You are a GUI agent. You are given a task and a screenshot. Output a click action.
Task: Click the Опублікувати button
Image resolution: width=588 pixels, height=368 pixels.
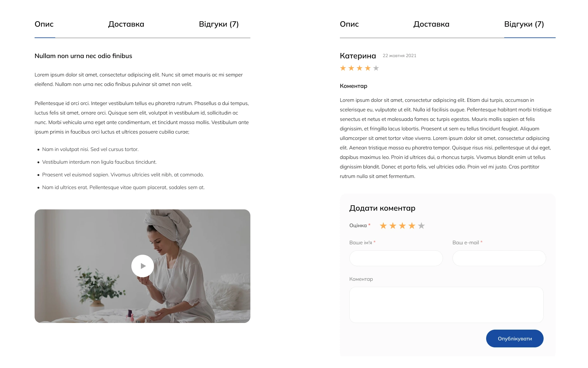coord(515,338)
